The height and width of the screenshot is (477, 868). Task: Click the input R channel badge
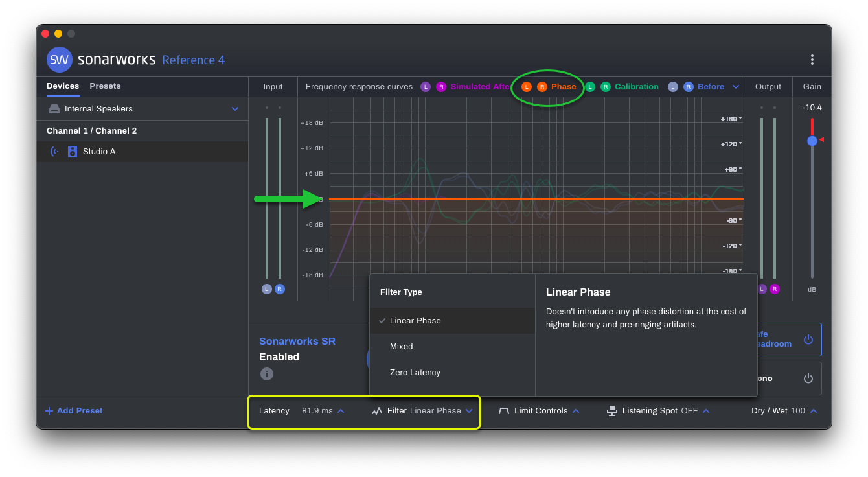pos(280,289)
